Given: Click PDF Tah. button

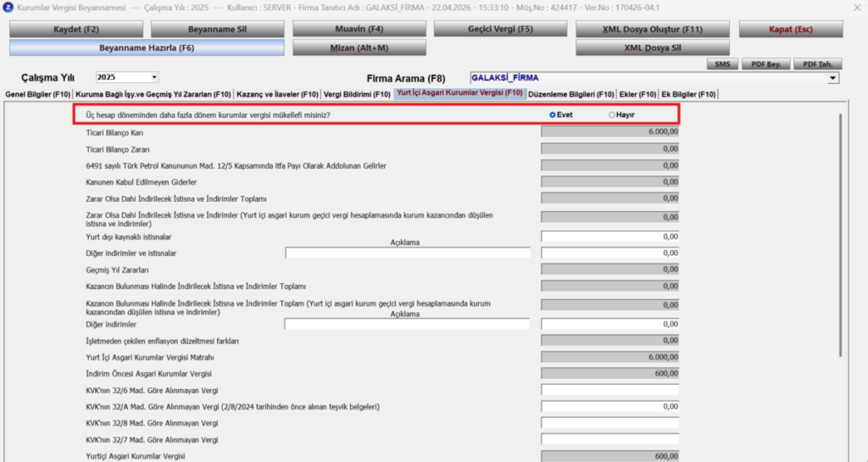Looking at the screenshot, I should click(x=818, y=64).
